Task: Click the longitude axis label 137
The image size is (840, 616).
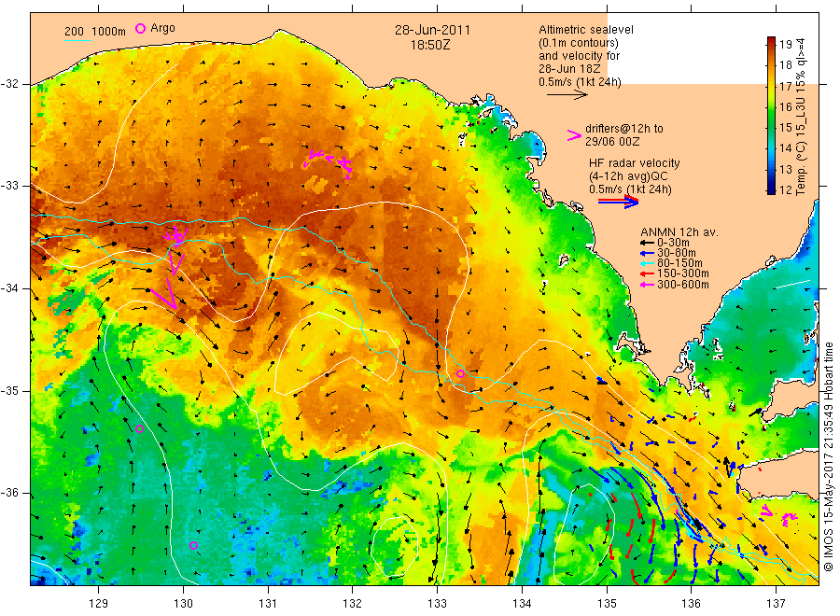Action: [776, 604]
